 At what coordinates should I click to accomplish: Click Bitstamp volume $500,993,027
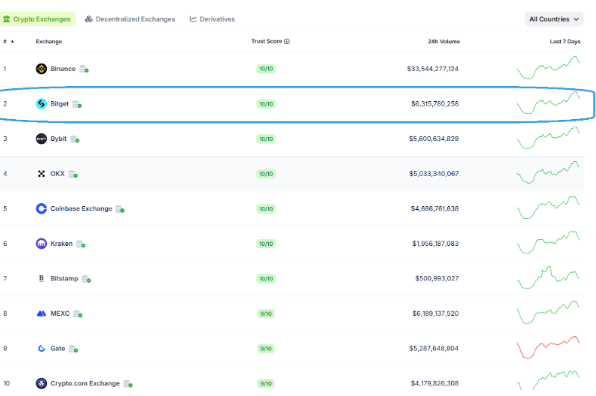coord(437,279)
